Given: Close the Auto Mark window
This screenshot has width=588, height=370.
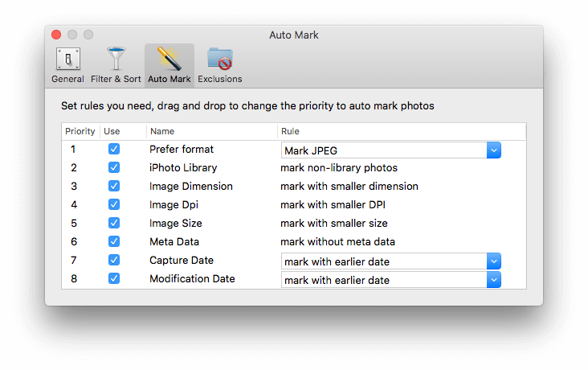Looking at the screenshot, I should tap(56, 35).
